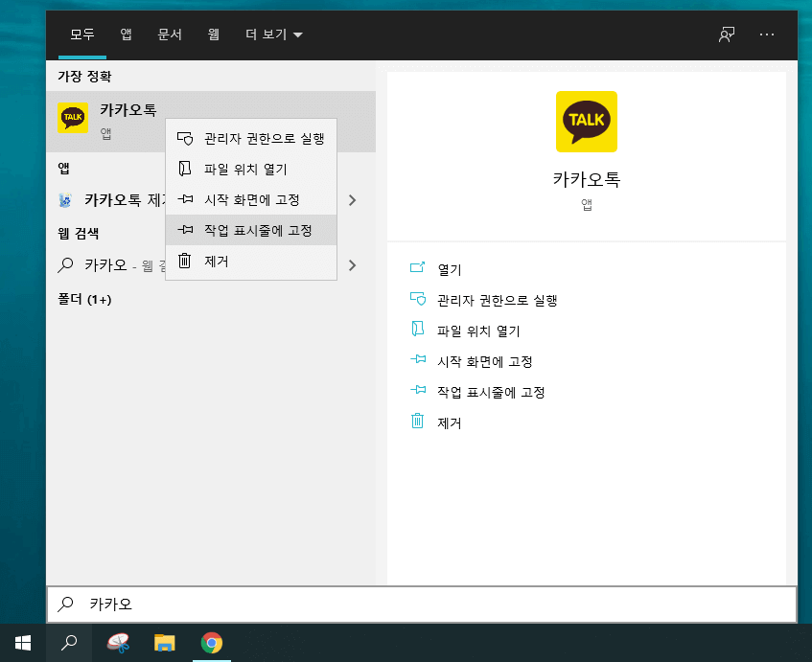The height and width of the screenshot is (662, 812).
Task: Click the open-window icon beside 열기
Action: coord(417,267)
